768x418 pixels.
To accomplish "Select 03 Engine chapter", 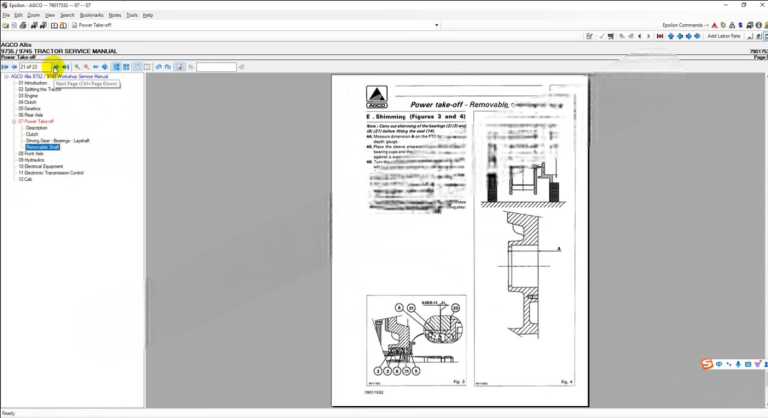I will click(x=28, y=95).
